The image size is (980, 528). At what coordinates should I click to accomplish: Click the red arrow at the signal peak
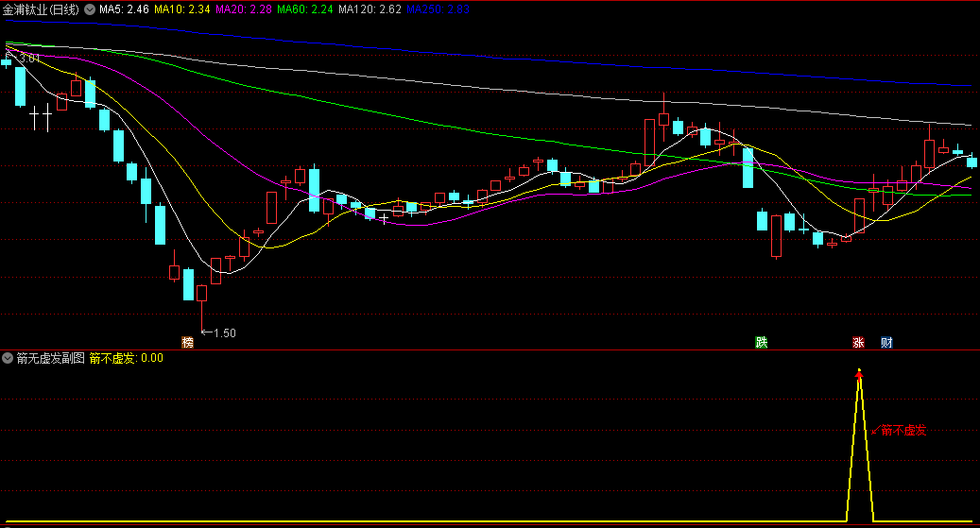(x=859, y=373)
